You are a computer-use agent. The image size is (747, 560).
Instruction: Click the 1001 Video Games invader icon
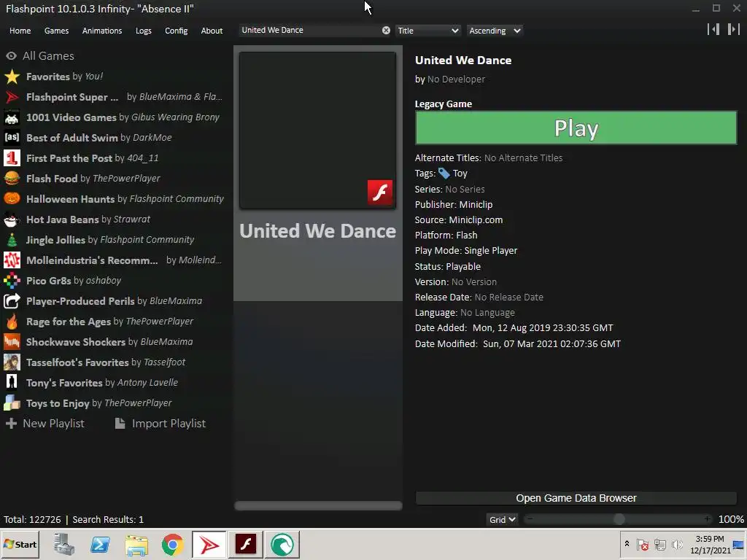click(x=12, y=117)
